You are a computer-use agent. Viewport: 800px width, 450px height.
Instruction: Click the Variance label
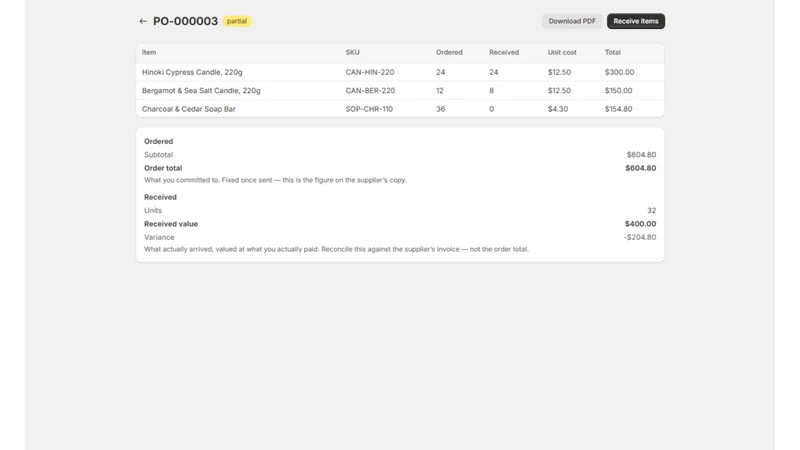coord(159,237)
